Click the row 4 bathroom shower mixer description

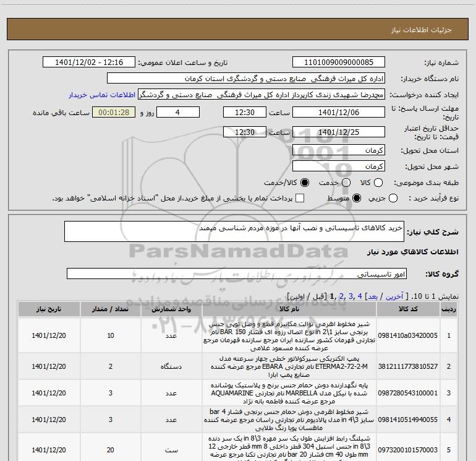(x=289, y=420)
